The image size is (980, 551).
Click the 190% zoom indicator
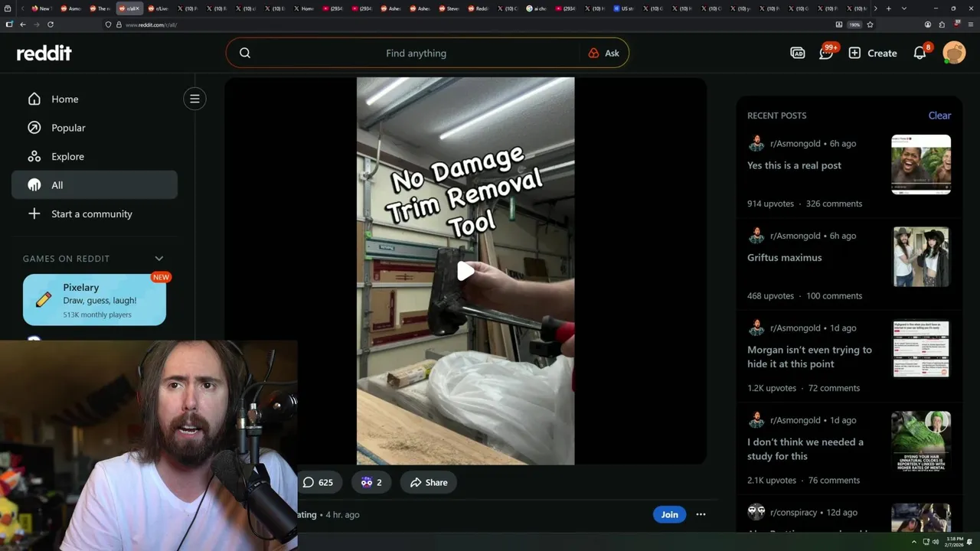(854, 24)
